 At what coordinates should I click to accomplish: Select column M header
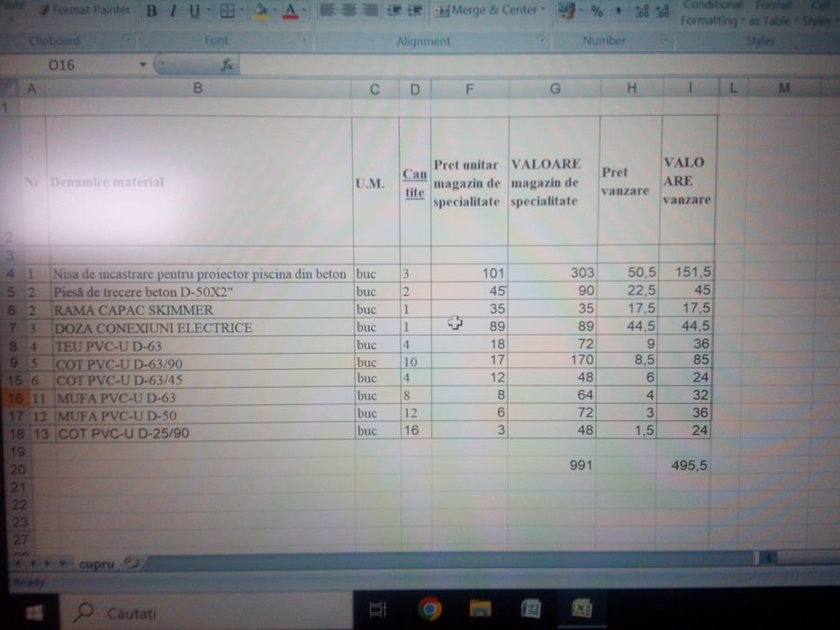784,88
